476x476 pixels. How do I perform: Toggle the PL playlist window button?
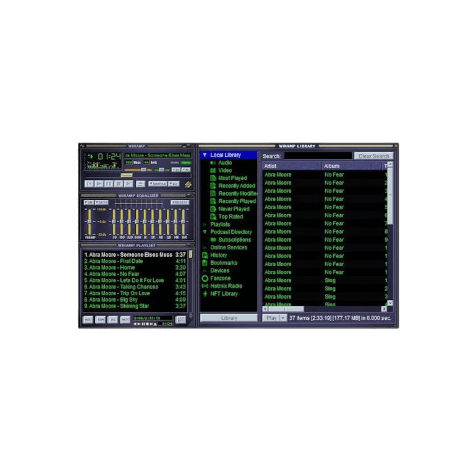186,170
